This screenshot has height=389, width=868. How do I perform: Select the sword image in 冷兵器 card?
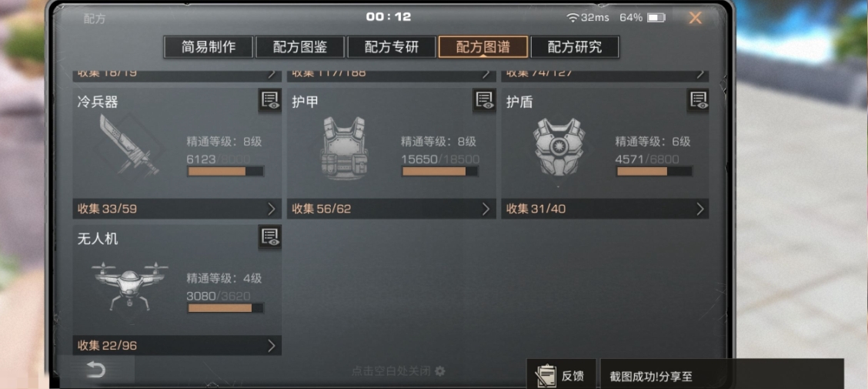pos(129,145)
